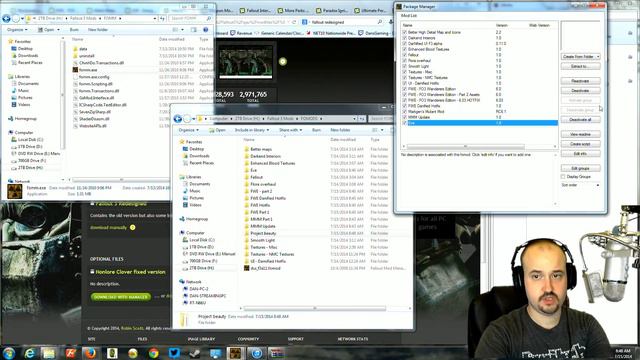Screen dimensions: 640x360
Task: Open the Create From Folder dropdown
Action: (x=598, y=56)
